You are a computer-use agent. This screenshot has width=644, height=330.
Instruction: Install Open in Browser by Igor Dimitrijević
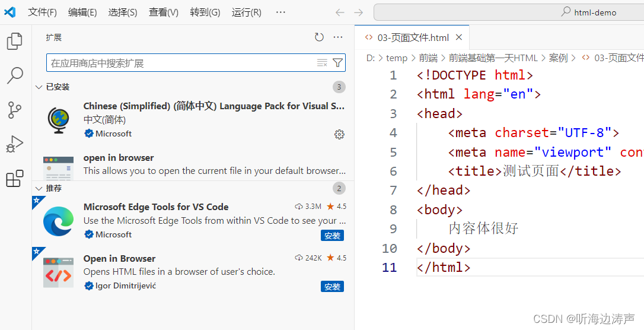click(x=332, y=287)
